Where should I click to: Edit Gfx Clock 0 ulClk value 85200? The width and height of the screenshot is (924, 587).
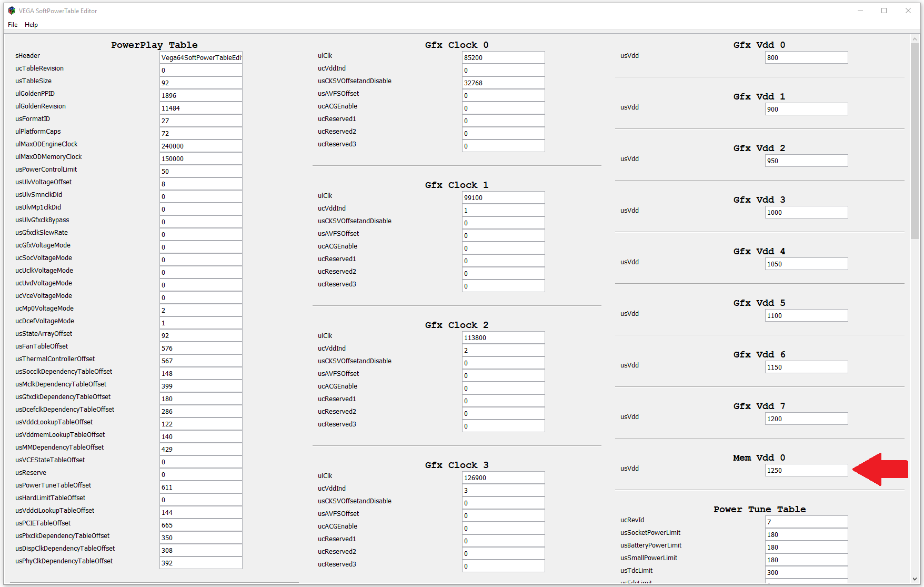[x=504, y=57]
